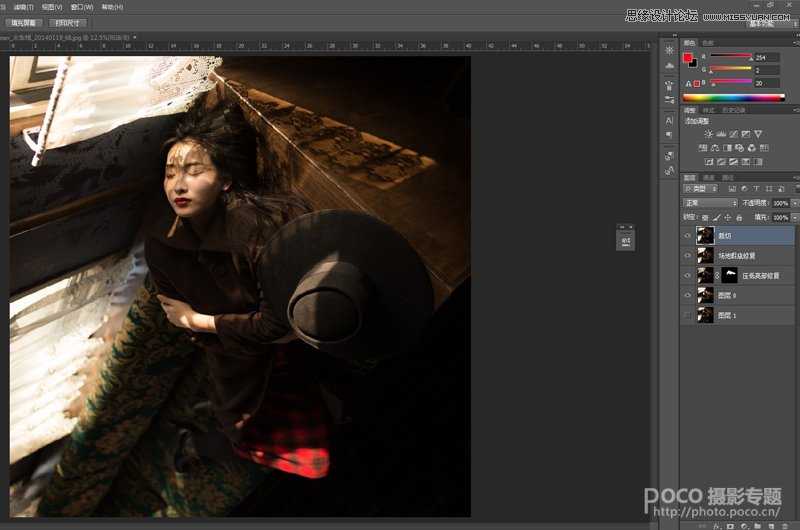Open the 窗口(W) menu

pos(82,7)
